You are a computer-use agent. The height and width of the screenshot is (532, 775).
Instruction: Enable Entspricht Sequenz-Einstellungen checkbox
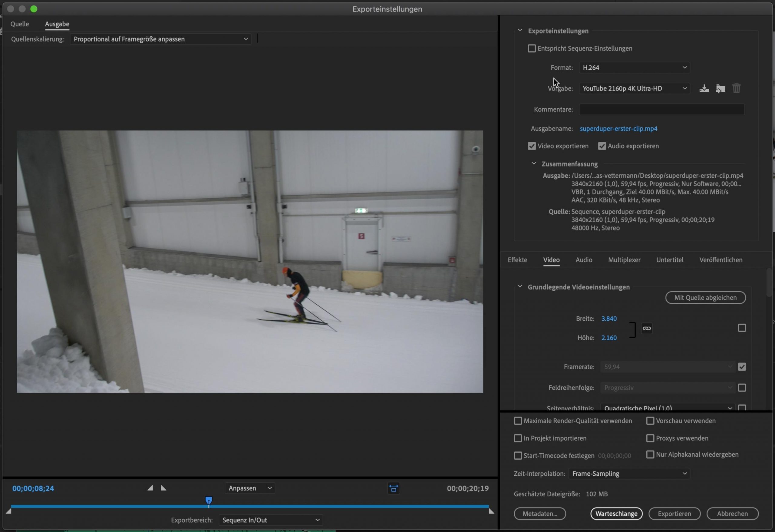[x=532, y=48]
